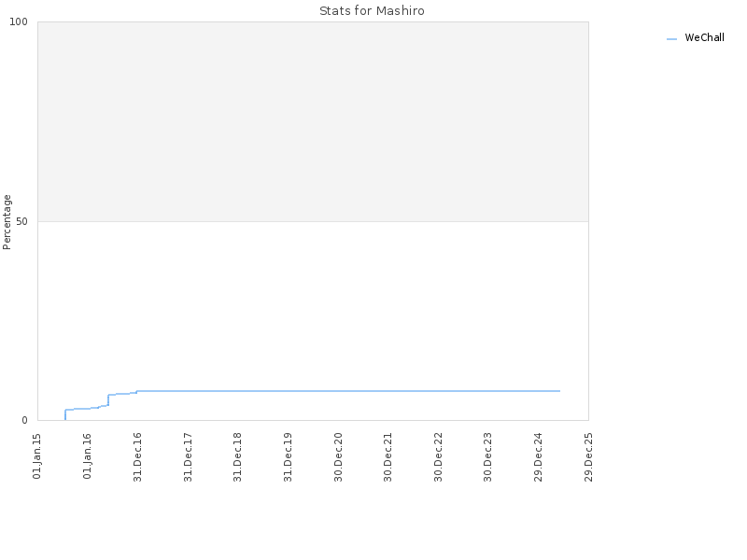
Task: Click the 30.Dec.21 x-axis date label
Action: pos(388,456)
